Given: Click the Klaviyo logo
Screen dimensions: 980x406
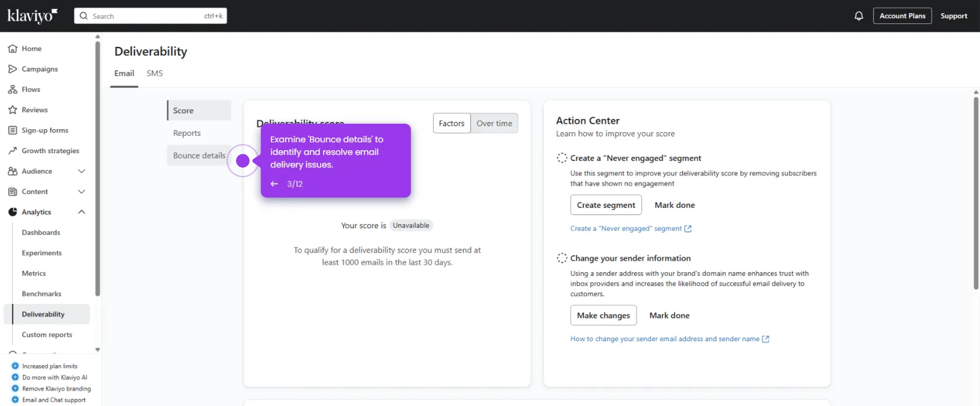Looking at the screenshot, I should [32, 16].
